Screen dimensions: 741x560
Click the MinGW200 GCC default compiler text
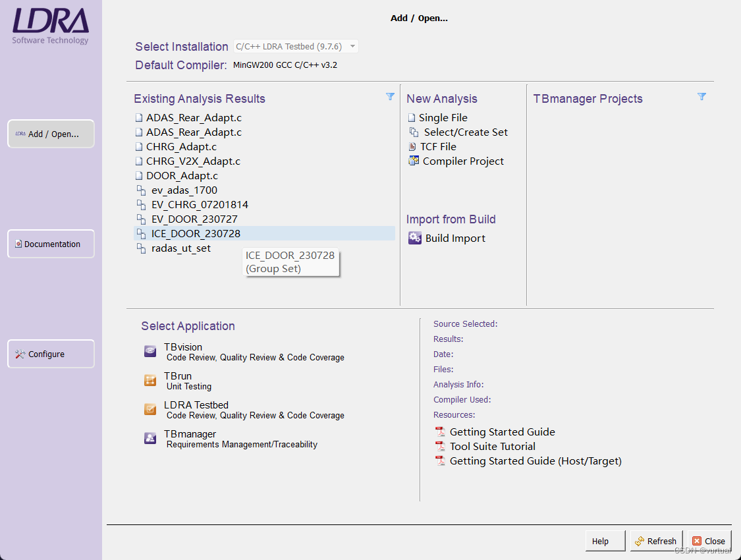285,65
